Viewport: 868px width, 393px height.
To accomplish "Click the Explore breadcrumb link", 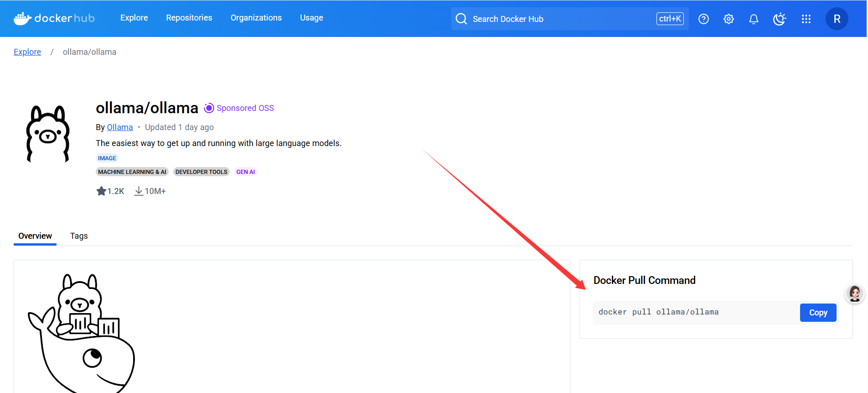I will (x=27, y=52).
